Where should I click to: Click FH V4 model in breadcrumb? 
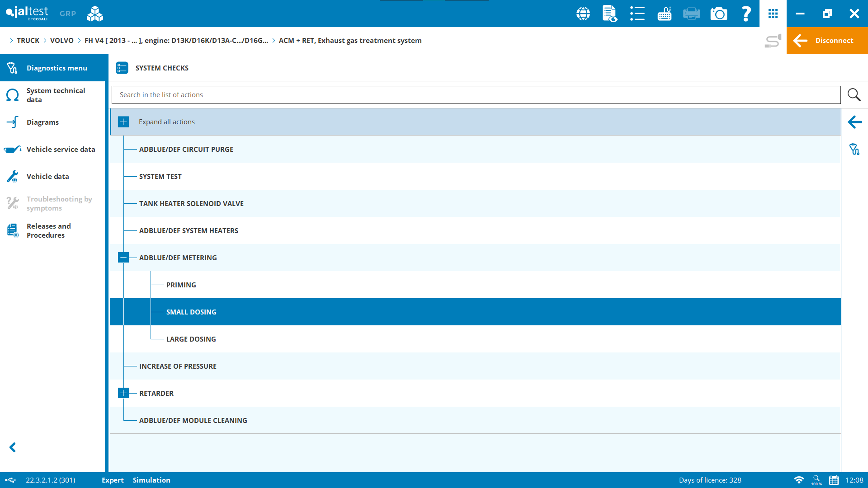(176, 41)
